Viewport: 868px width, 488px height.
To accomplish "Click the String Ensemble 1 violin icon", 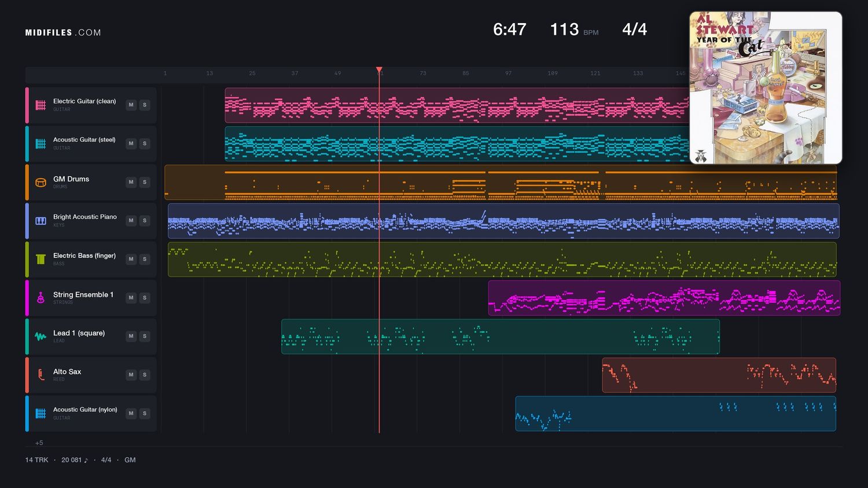I will tap(41, 298).
